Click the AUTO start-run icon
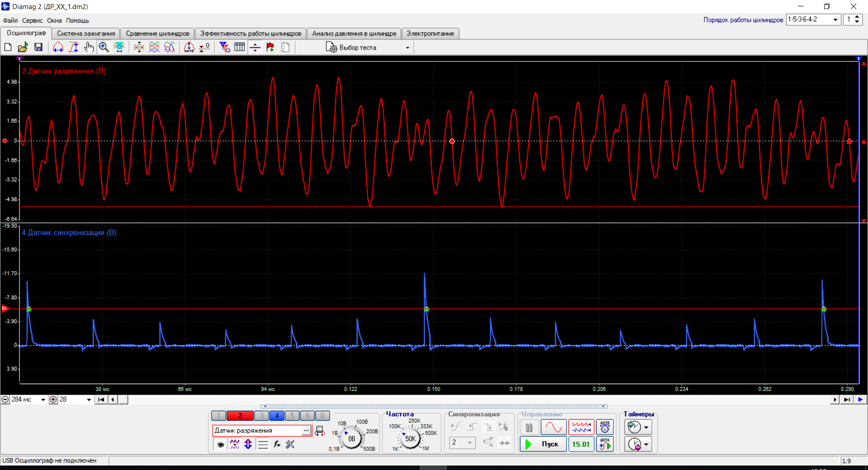Image resolution: width=868 pixels, height=470 pixels. click(605, 444)
